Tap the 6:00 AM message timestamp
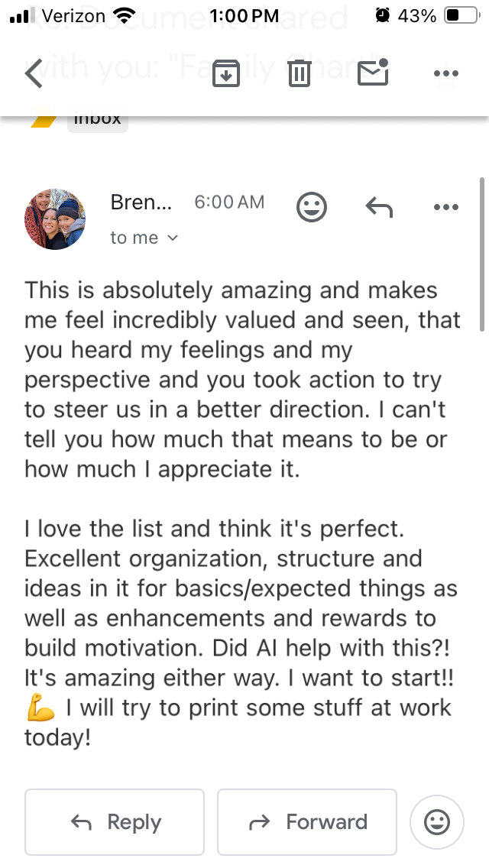489x868 pixels. 229,202
